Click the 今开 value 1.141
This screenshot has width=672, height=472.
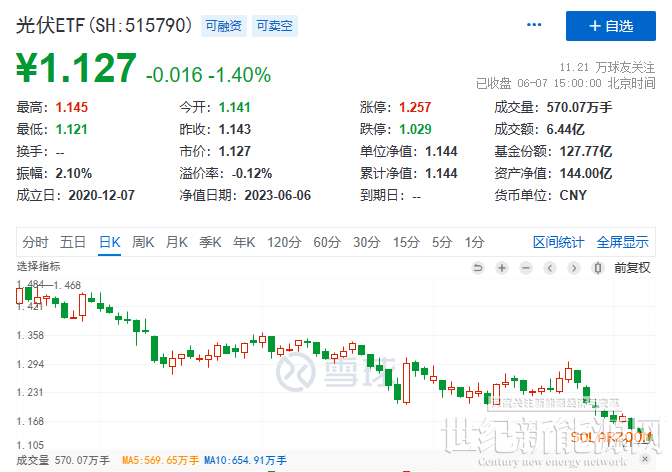(234, 107)
